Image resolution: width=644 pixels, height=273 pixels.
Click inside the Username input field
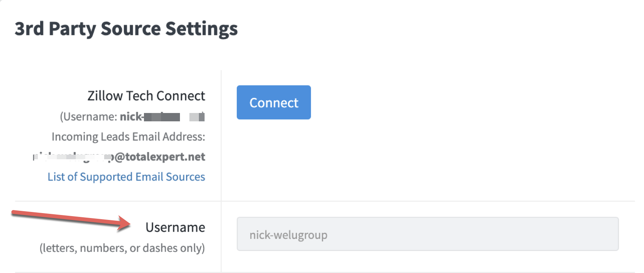(427, 234)
